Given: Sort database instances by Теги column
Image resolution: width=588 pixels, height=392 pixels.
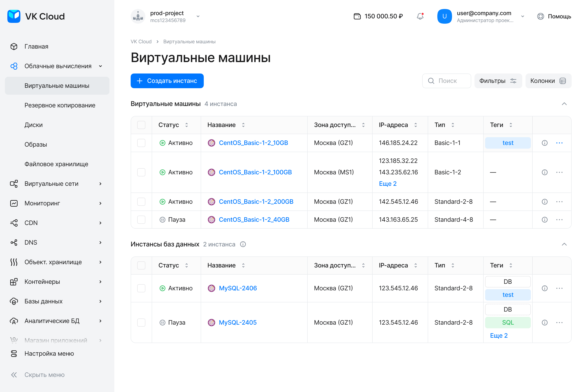Looking at the screenshot, I should click(x=510, y=265).
